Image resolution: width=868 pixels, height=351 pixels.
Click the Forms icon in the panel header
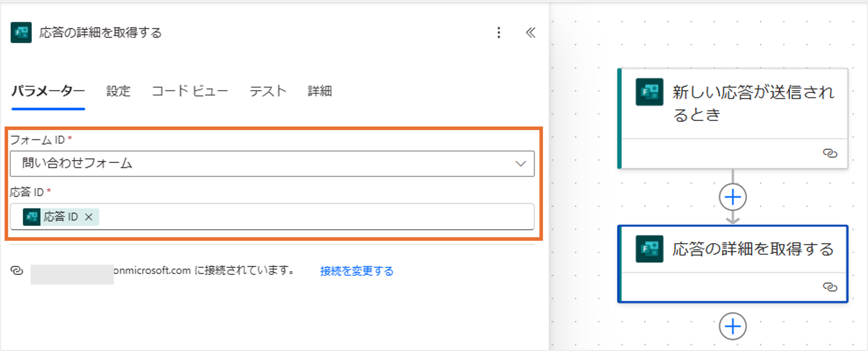click(21, 32)
